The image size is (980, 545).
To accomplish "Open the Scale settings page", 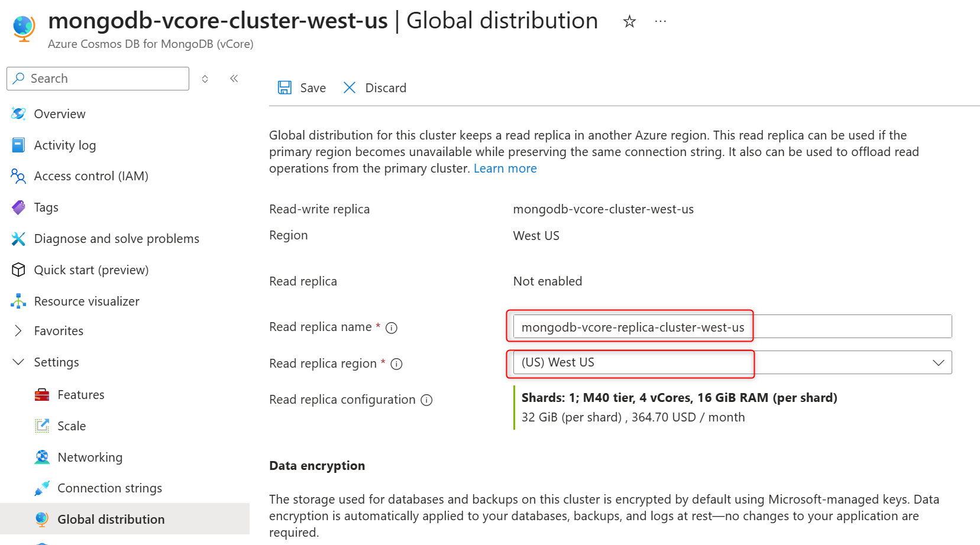I will point(72,426).
